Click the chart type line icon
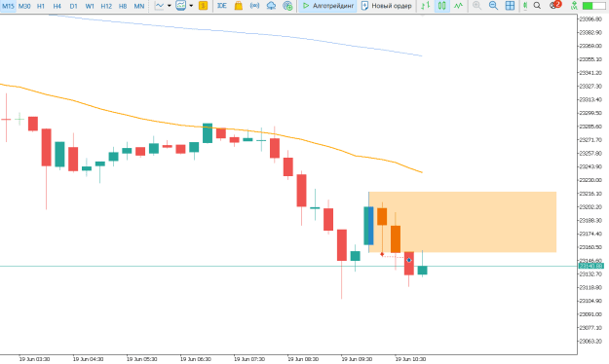The image size is (609, 364). [x=159, y=6]
